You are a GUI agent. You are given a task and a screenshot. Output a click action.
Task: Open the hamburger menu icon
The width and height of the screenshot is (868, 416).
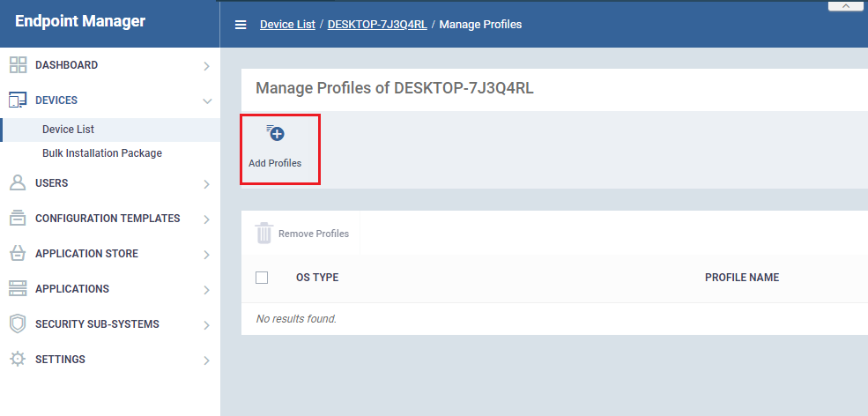(241, 25)
